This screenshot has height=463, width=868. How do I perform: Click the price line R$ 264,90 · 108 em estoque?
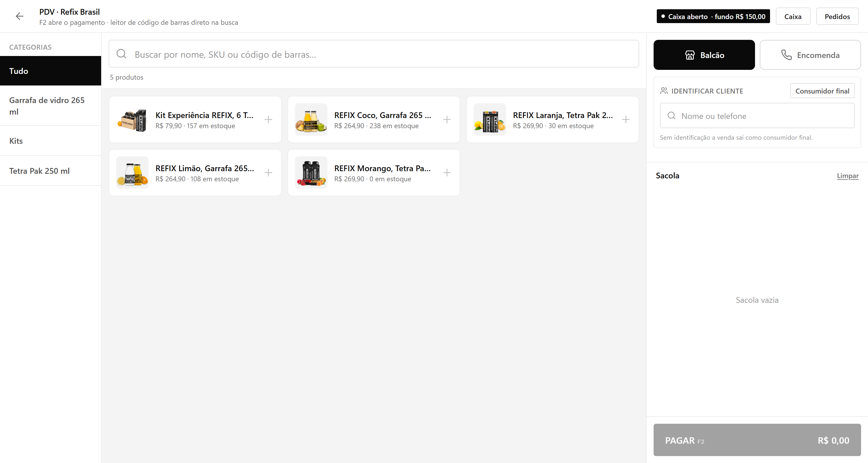pos(197,179)
